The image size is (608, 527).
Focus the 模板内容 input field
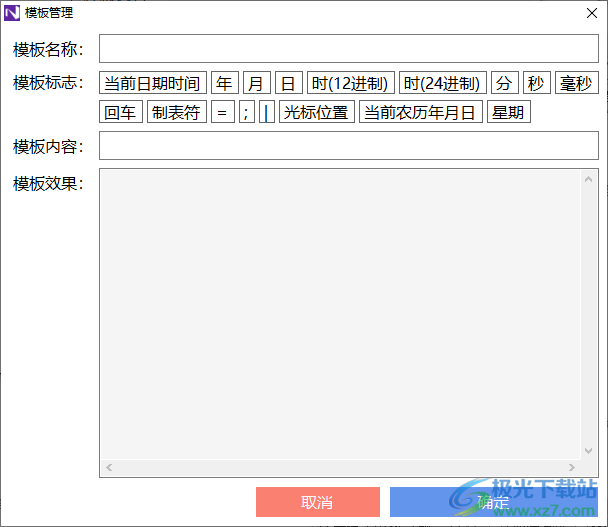coord(349,145)
